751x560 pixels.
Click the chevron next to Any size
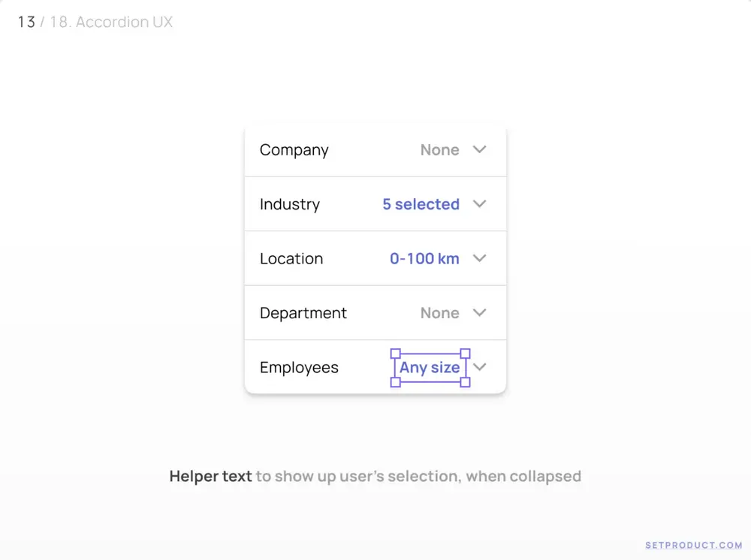(x=480, y=367)
